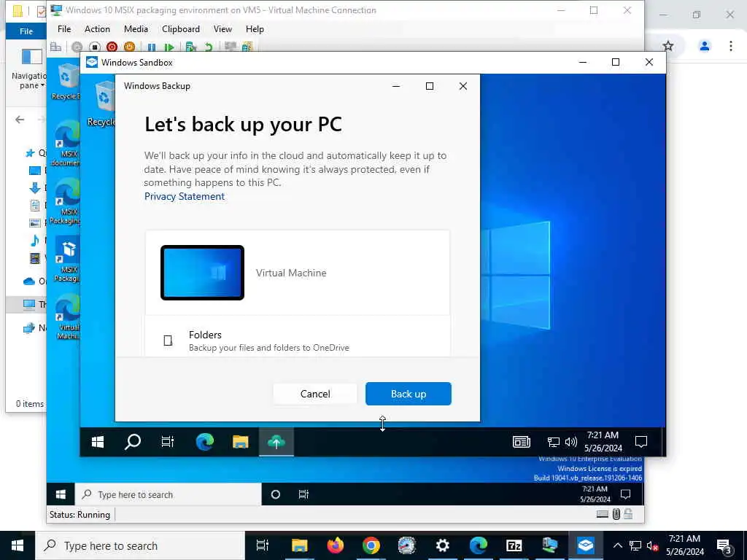Image resolution: width=747 pixels, height=560 pixels.
Task: Open the Chrome three-dot menu
Action: (731, 46)
